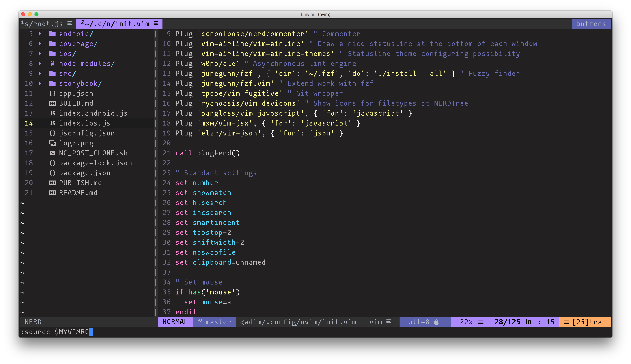Select the markdown icon beside README.md
Viewport: 631px width, 364px height.
point(52,192)
